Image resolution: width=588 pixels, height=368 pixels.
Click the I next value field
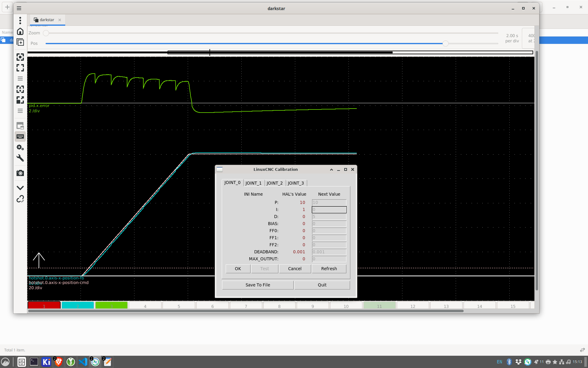point(329,209)
